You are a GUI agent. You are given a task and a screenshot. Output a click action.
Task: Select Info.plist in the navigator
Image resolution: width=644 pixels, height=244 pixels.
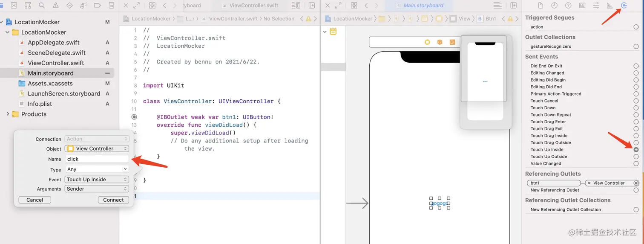pyautogui.click(x=40, y=104)
